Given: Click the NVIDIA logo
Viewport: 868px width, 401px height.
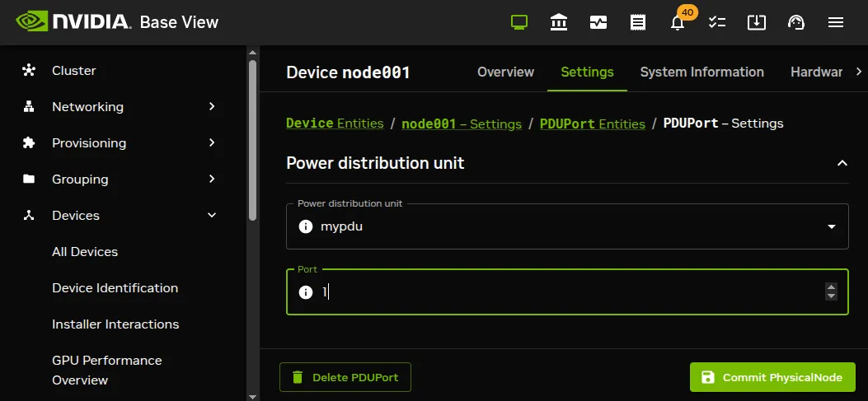Looking at the screenshot, I should pos(74,22).
